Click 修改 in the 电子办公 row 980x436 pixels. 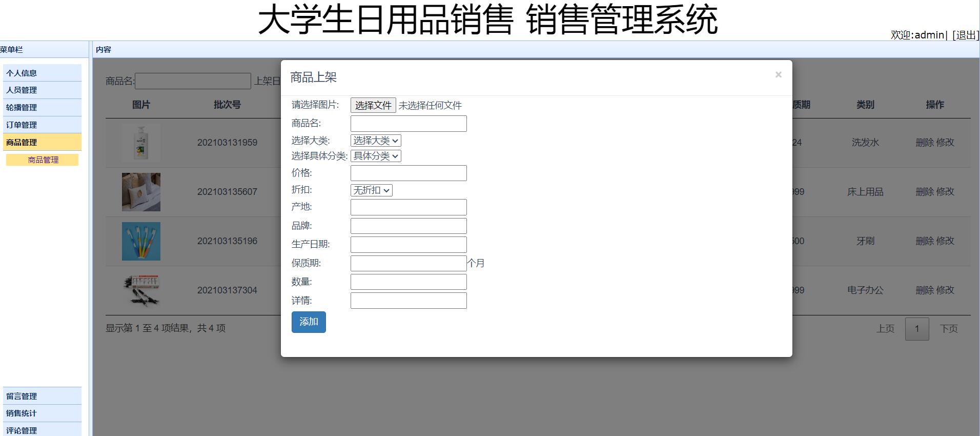[x=945, y=290]
